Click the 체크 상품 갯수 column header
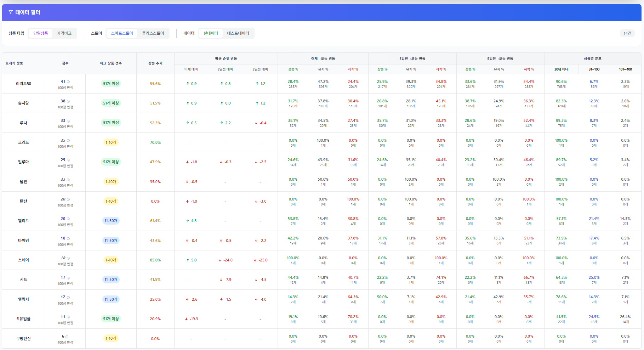644x350 pixels. [x=111, y=63]
